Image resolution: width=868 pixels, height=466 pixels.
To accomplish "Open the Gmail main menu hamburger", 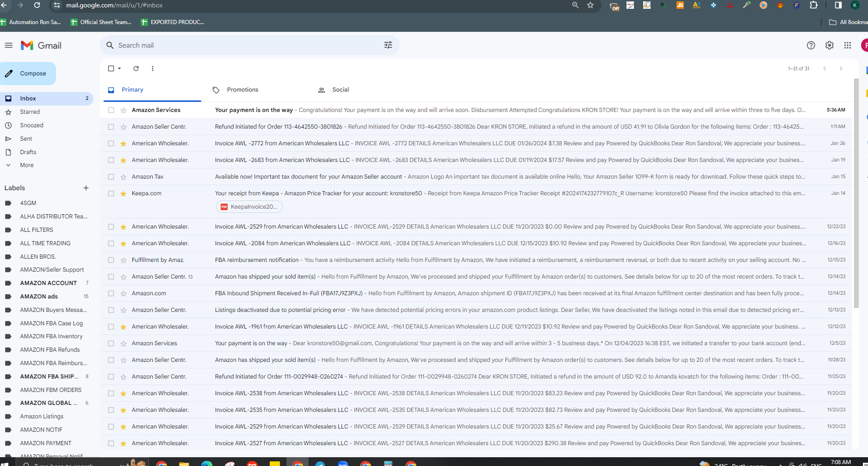I will pyautogui.click(x=9, y=45).
